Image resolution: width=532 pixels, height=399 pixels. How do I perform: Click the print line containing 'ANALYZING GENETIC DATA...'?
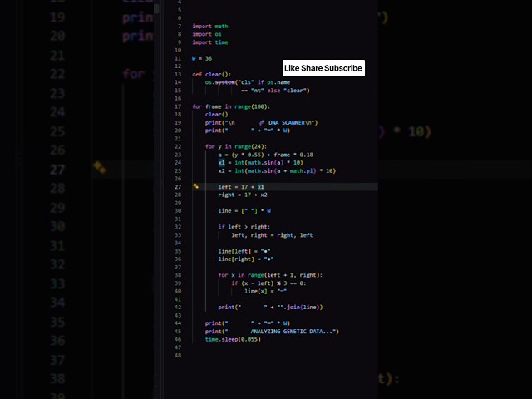pyautogui.click(x=272, y=332)
